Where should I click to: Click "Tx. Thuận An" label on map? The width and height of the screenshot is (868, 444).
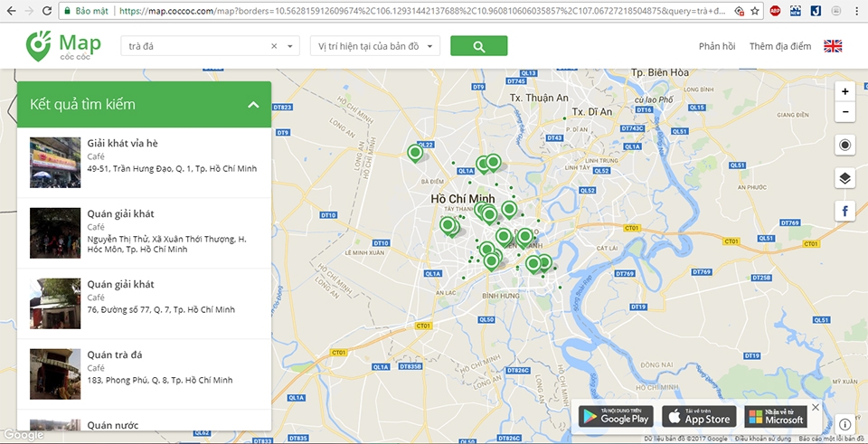tap(539, 98)
